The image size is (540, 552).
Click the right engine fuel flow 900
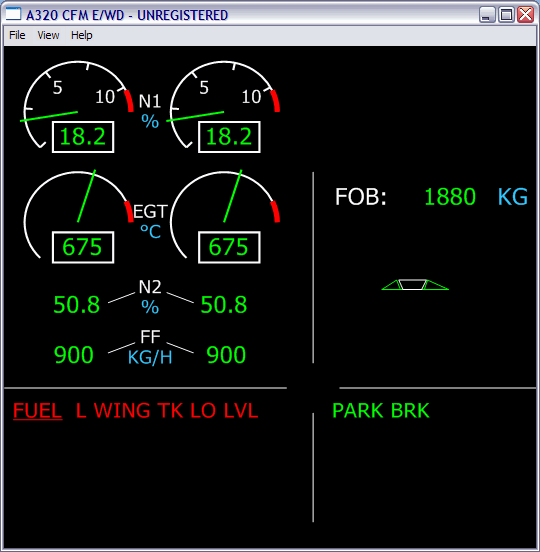click(226, 355)
